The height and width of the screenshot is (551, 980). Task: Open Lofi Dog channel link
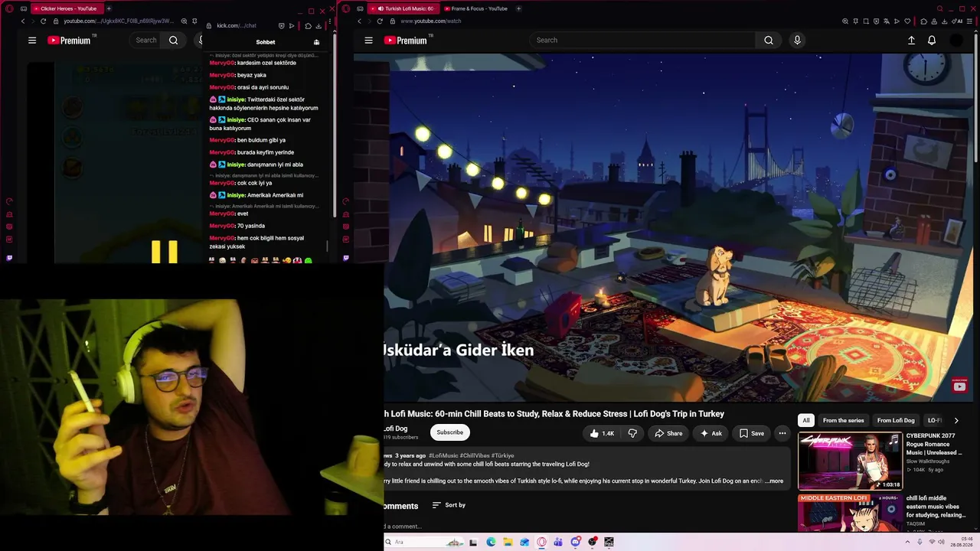(396, 429)
